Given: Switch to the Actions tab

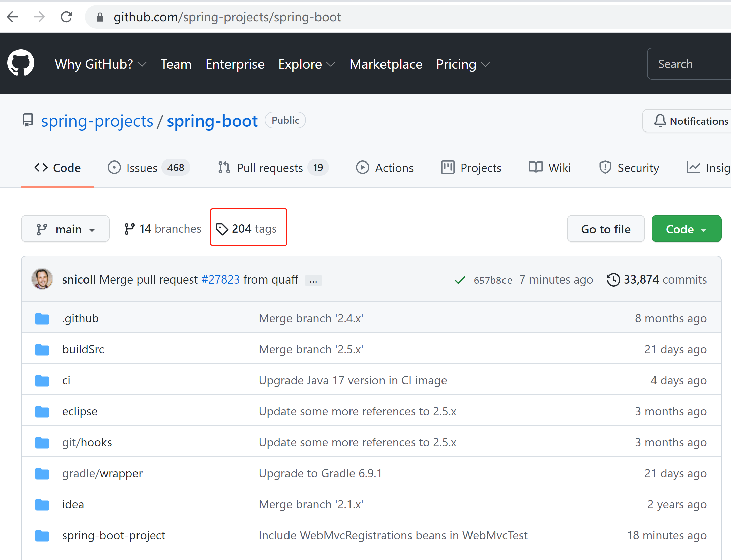Looking at the screenshot, I should click(x=385, y=168).
